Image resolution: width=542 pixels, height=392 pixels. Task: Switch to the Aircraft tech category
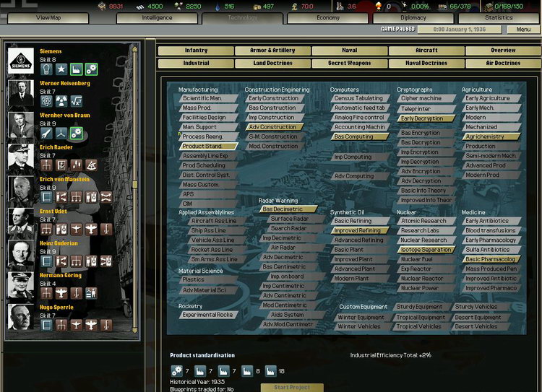click(x=426, y=51)
